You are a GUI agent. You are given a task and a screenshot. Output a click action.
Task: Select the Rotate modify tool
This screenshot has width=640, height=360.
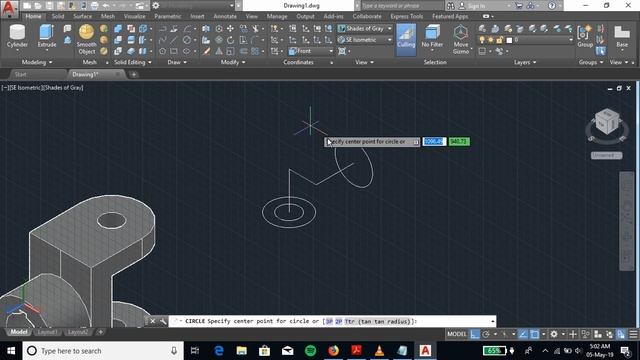click(231, 40)
